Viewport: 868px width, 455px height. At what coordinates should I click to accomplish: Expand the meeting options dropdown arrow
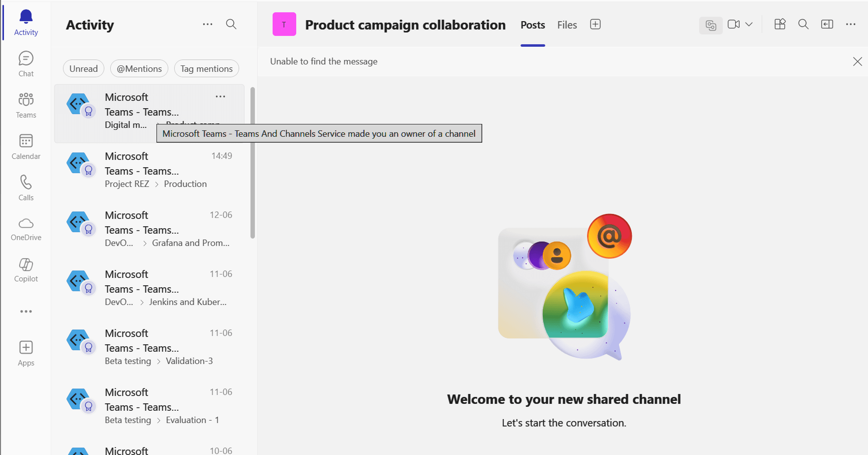749,24
